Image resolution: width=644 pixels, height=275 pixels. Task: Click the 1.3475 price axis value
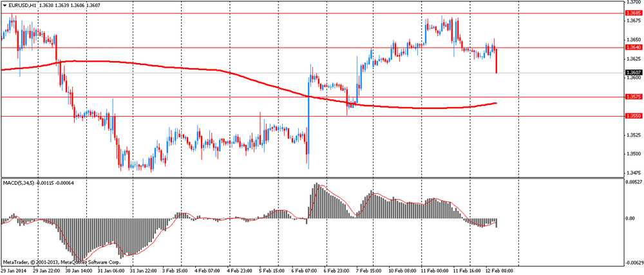pos(633,173)
